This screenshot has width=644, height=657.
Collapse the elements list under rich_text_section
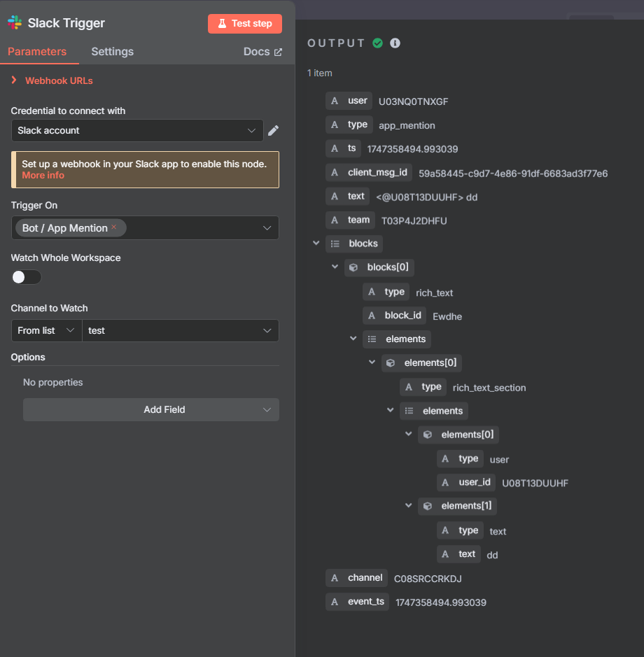[390, 410]
